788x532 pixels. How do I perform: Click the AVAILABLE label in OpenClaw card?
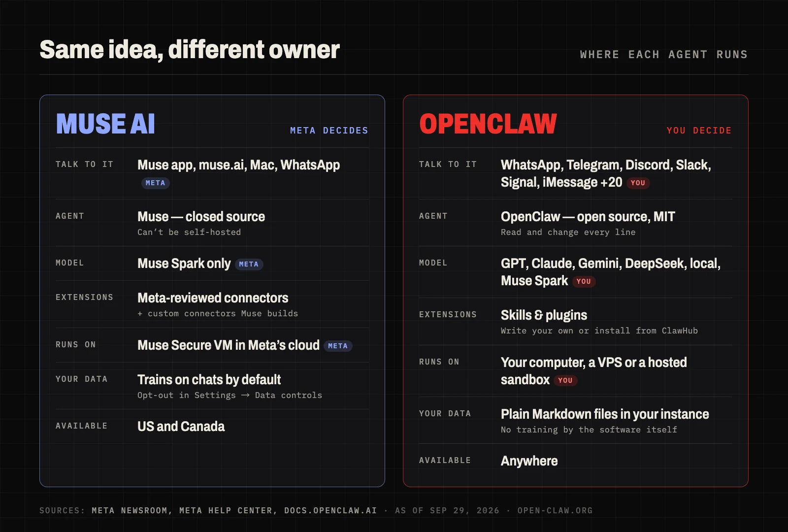pyautogui.click(x=445, y=461)
